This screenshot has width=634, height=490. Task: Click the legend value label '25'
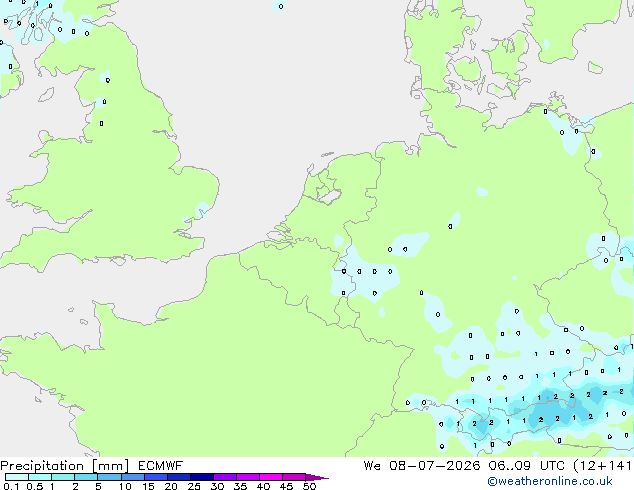pos(194,486)
